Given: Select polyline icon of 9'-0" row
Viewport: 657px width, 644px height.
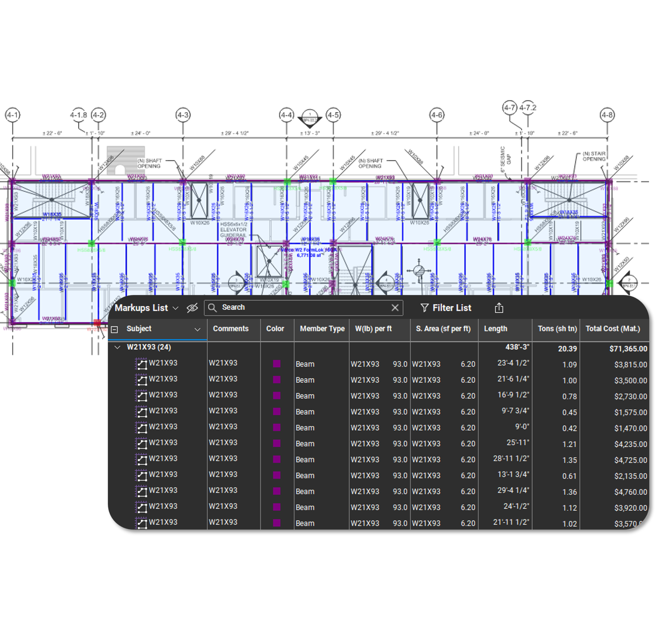Looking at the screenshot, I should [x=141, y=427].
